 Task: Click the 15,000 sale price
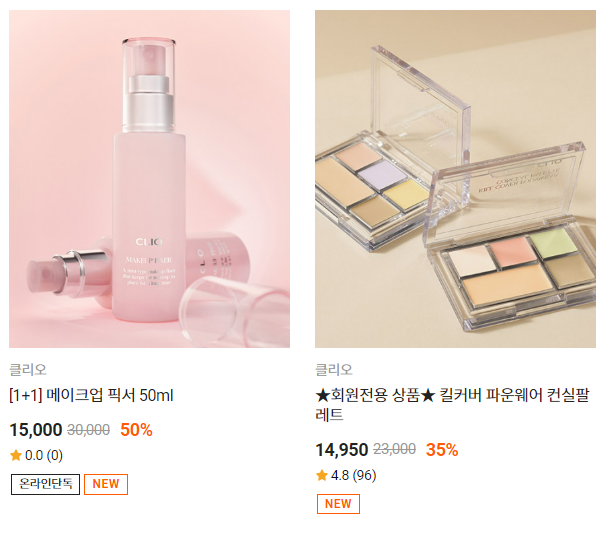coord(36,430)
